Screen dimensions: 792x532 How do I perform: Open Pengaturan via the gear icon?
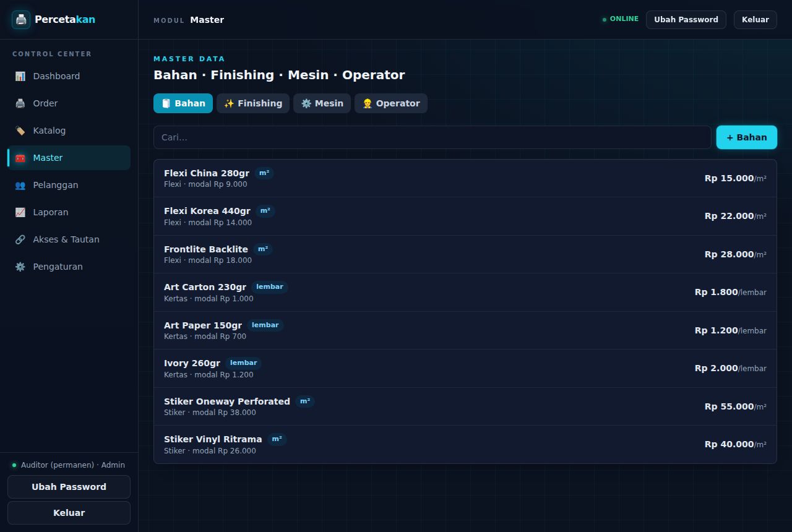[20, 267]
